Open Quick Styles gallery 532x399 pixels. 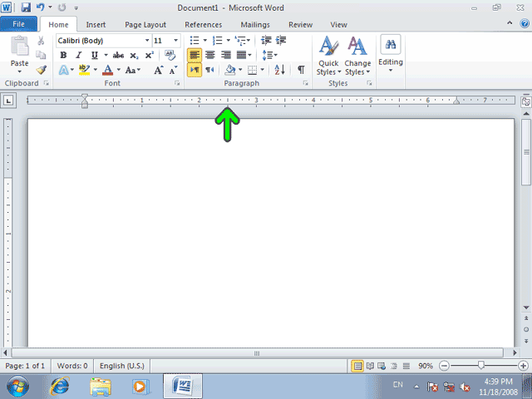tap(328, 56)
